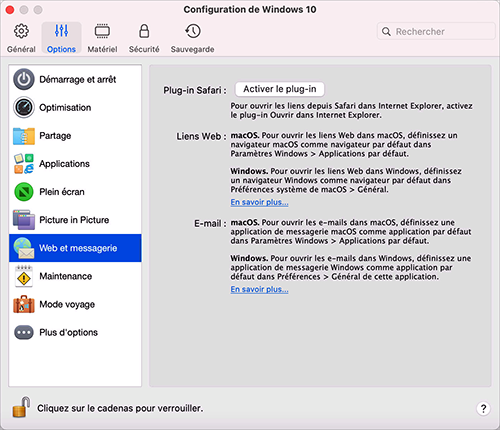Open En savoir plus under E-mail
This screenshot has height=430, width=500.
point(259,289)
